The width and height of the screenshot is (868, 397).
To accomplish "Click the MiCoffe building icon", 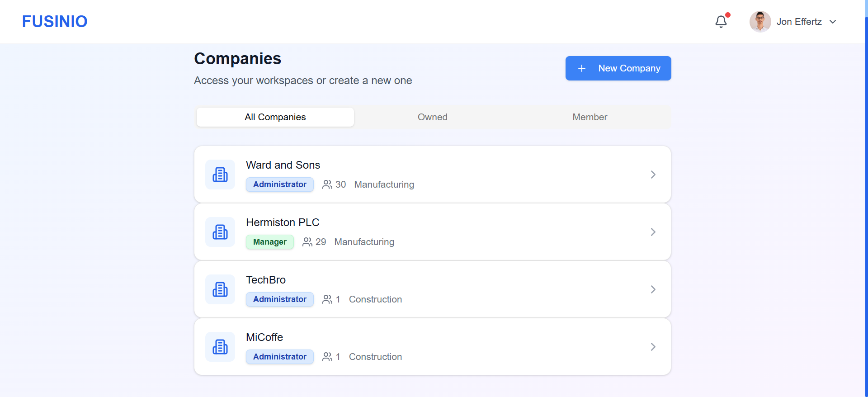I will pos(220,347).
